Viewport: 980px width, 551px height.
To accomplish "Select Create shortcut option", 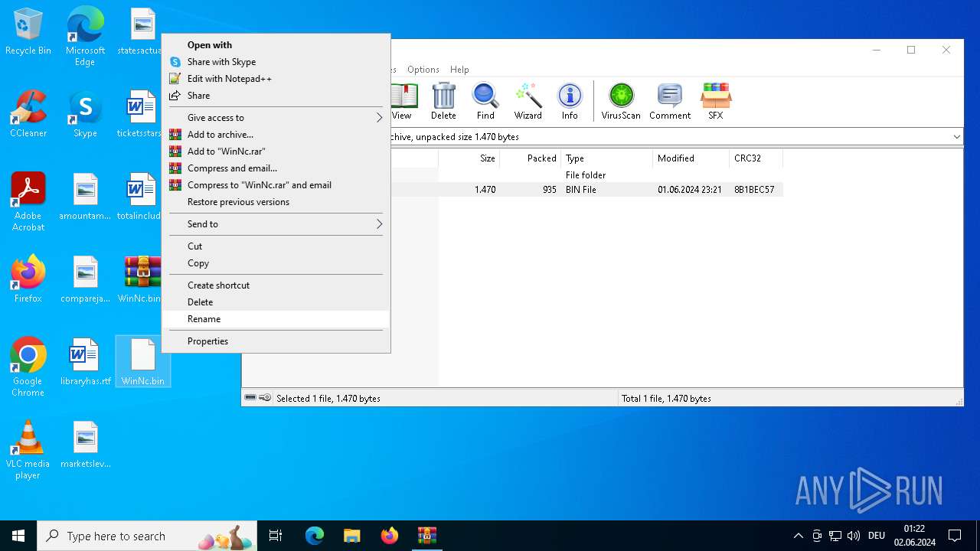I will coord(276,285).
